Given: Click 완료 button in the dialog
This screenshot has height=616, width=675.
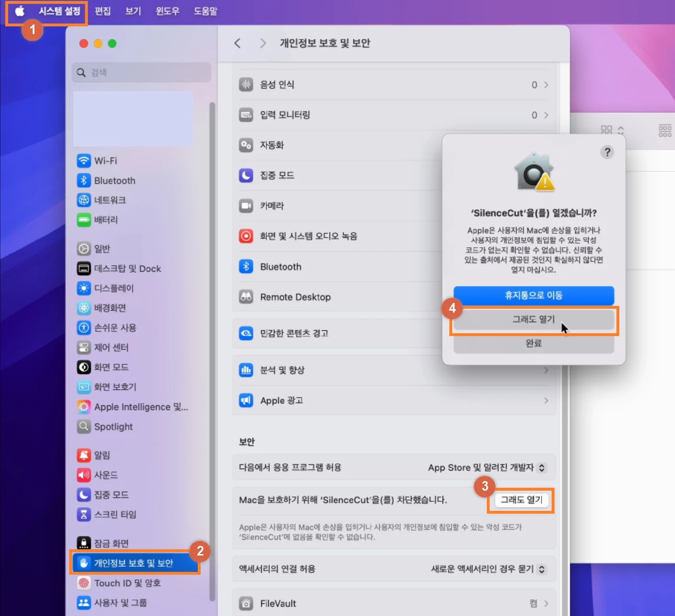Looking at the screenshot, I should click(534, 343).
